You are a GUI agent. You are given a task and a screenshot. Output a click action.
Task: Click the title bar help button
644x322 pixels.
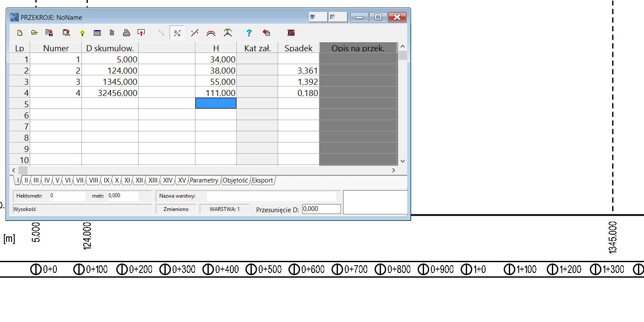click(318, 17)
